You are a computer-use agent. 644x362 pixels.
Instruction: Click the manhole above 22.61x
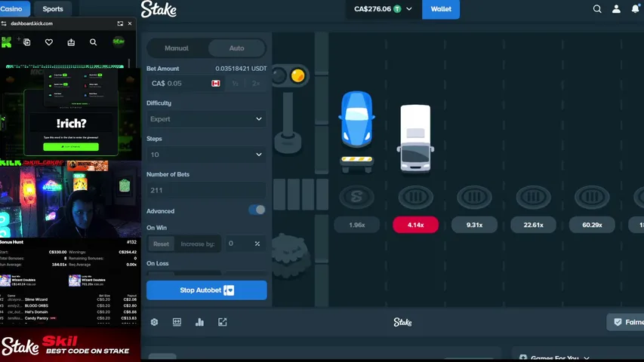(x=533, y=197)
